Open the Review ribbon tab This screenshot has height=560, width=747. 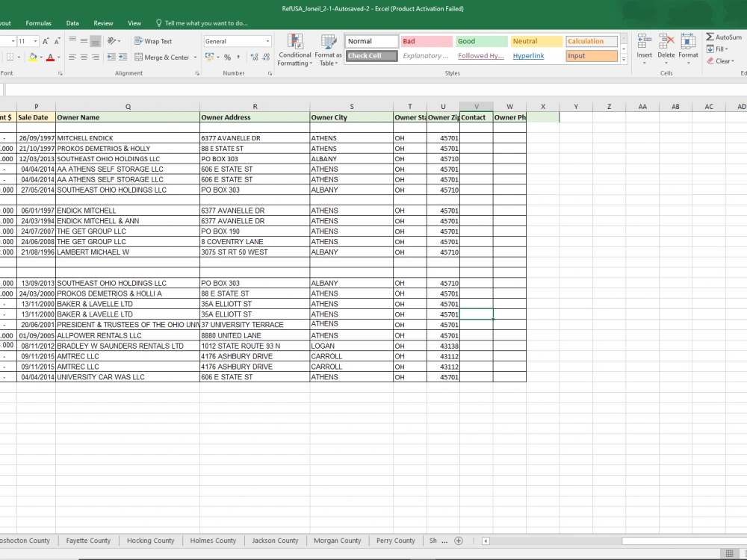click(x=103, y=23)
